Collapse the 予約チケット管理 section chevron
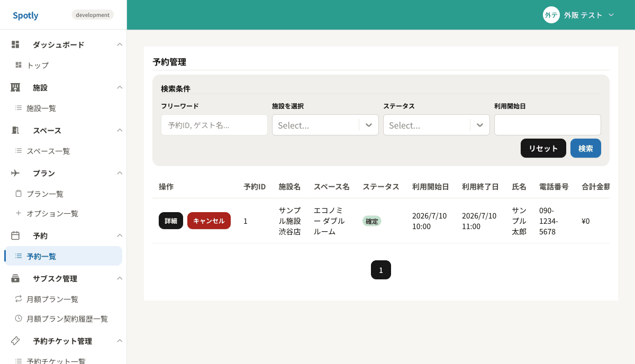 (x=120, y=341)
